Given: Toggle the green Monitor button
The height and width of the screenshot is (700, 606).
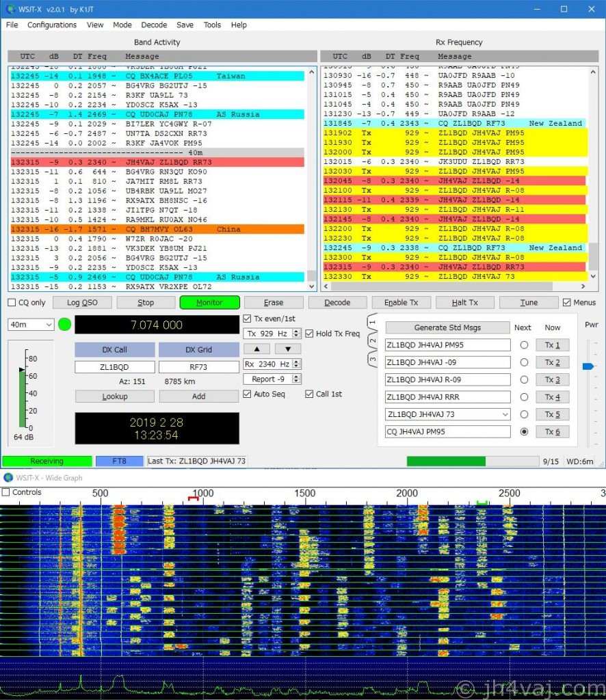Looking at the screenshot, I should click(x=209, y=303).
